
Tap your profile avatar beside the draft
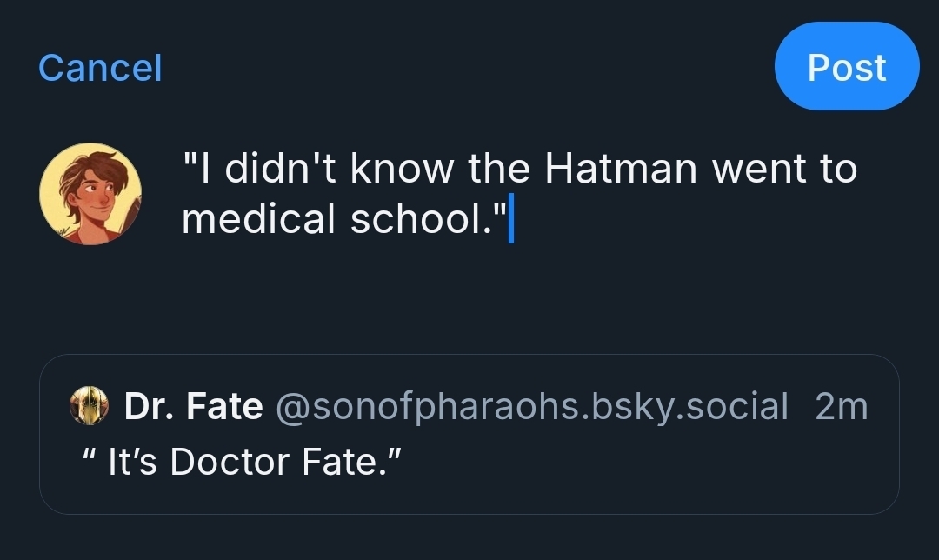coord(90,194)
